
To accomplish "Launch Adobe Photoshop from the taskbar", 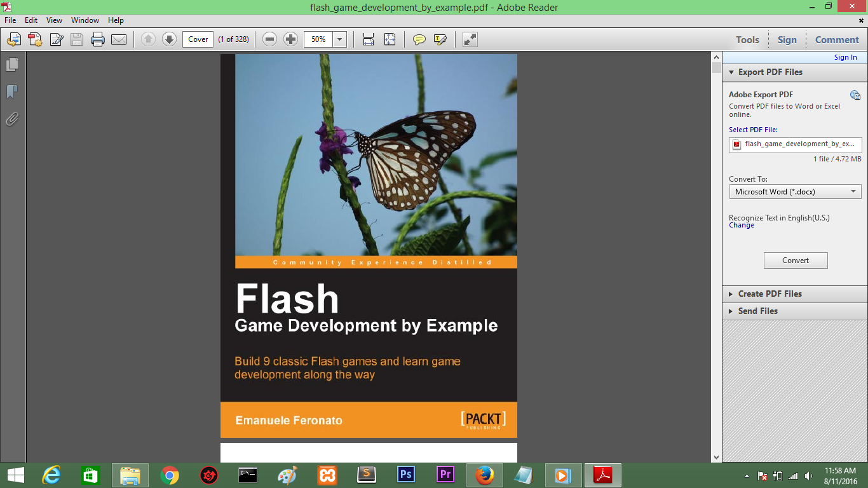I will (x=405, y=475).
